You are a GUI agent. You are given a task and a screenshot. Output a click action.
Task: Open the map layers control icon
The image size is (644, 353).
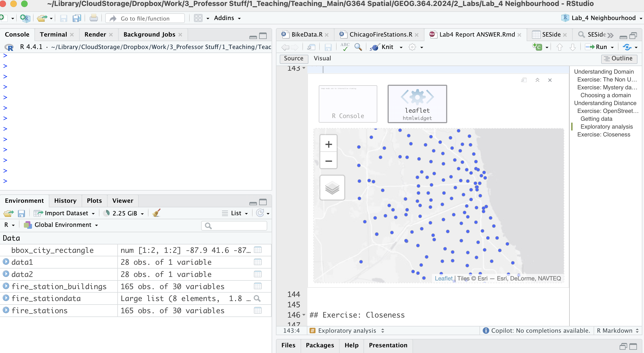[x=332, y=188]
